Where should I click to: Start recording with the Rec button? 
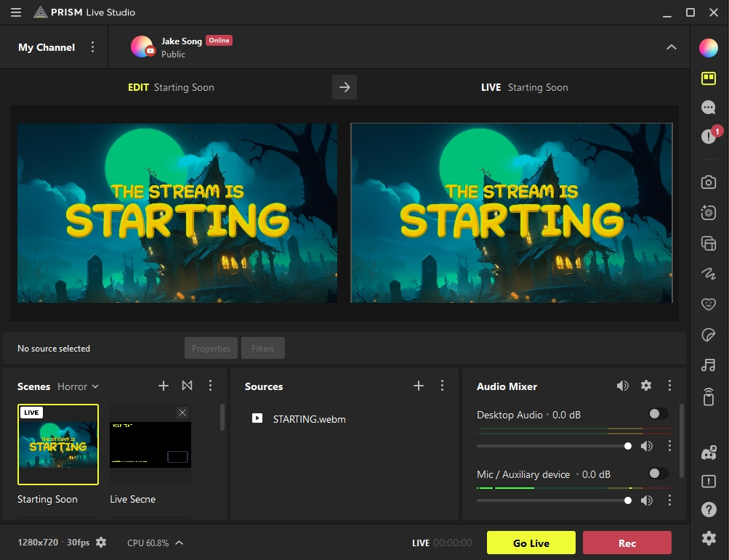click(x=627, y=543)
